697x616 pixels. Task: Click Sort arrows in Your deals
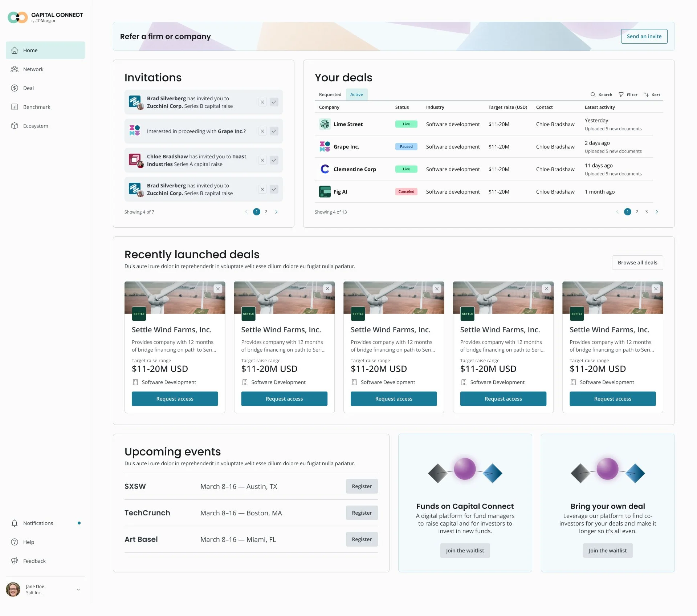tap(646, 95)
